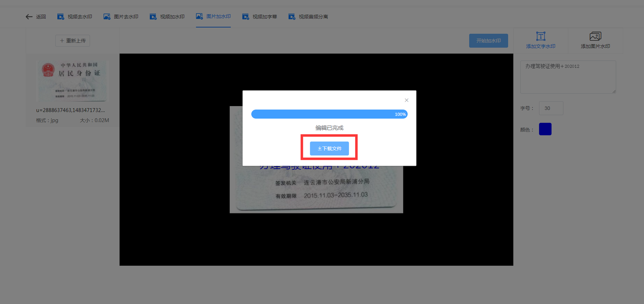Viewport: 644px width, 304px height.
Task: Click the 图片去水印 image icon
Action: tap(107, 17)
